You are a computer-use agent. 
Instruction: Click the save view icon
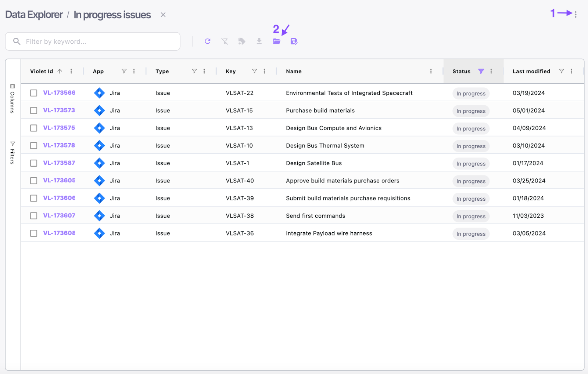[x=294, y=41]
